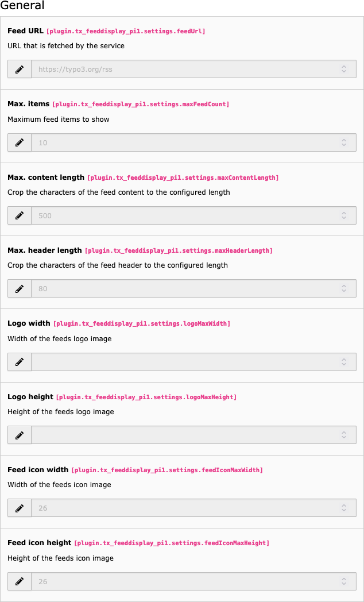
Task: Click the Max. header length field showing 80
Action: tap(184, 288)
